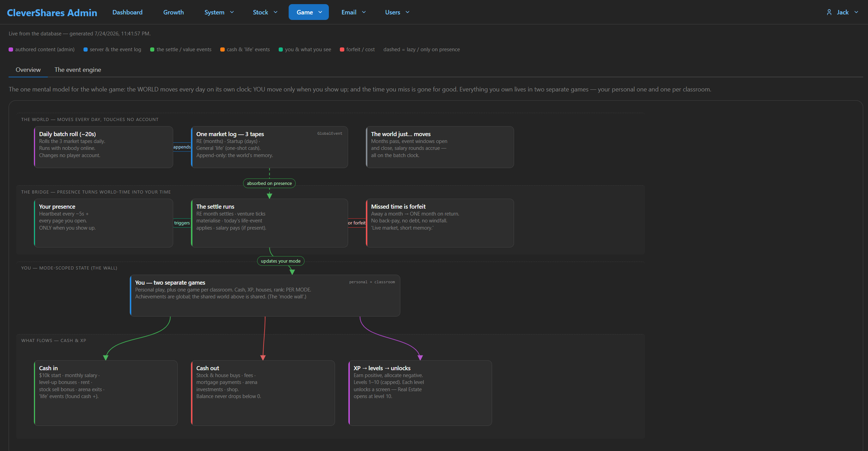Expand the Email dropdown chevron

click(364, 12)
